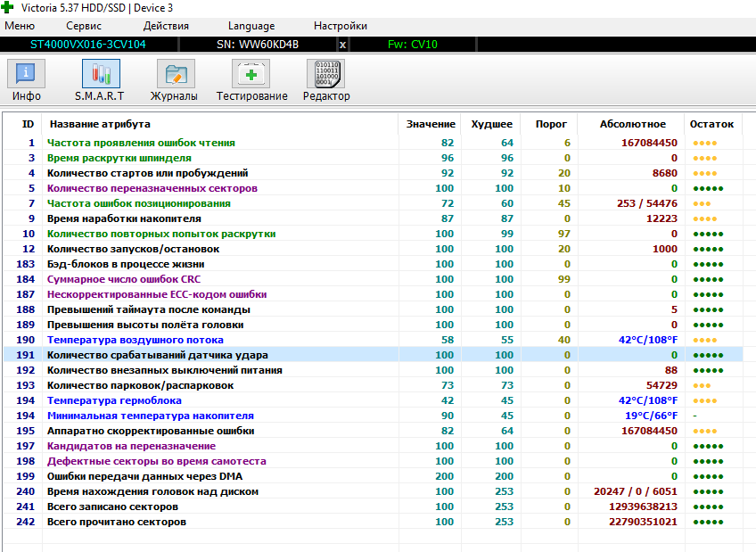Open the Инфо drive information panel
The height and width of the screenshot is (552, 756).
pyautogui.click(x=27, y=80)
